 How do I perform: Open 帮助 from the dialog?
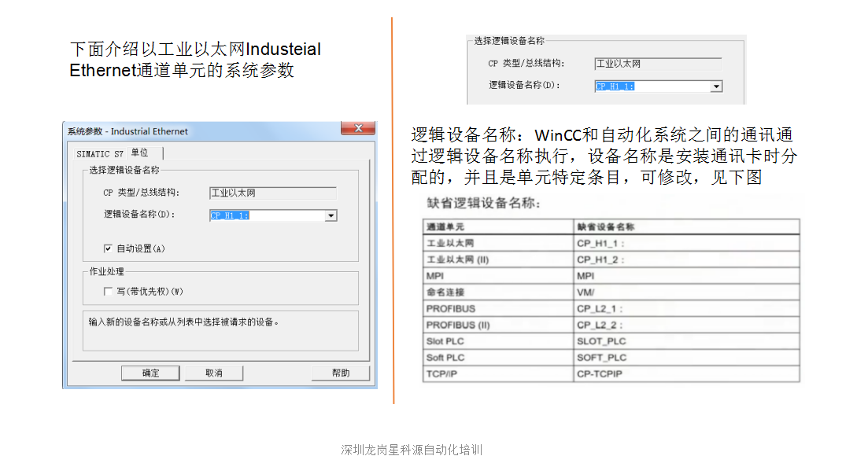click(x=340, y=373)
